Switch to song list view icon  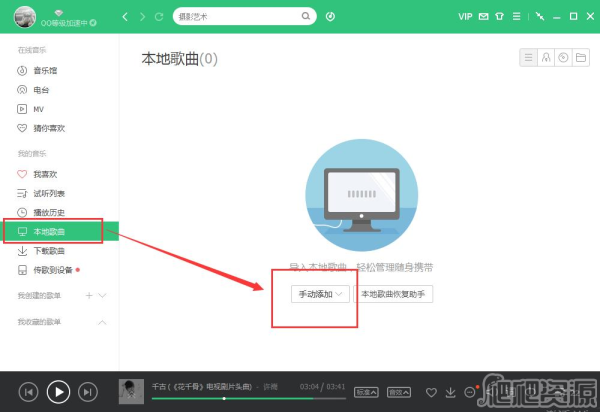pos(528,57)
